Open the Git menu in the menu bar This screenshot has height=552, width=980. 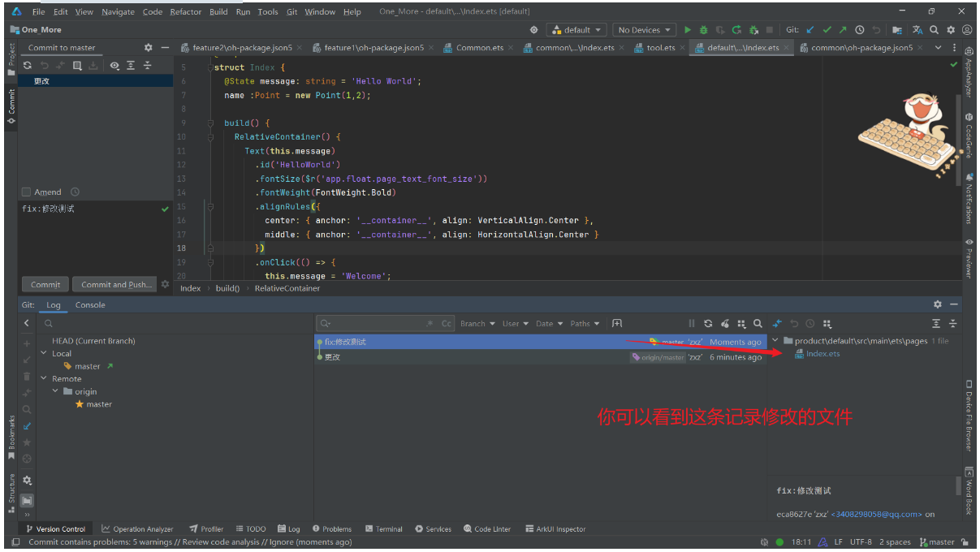tap(291, 11)
